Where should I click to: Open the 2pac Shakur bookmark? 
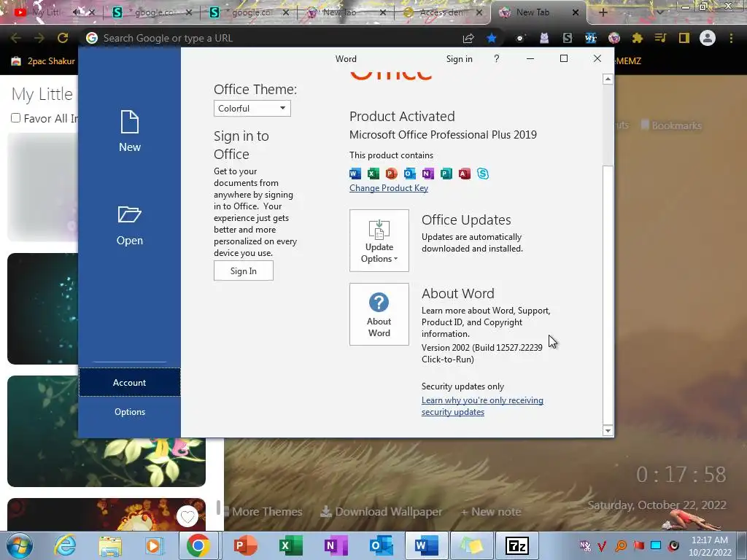click(x=43, y=61)
